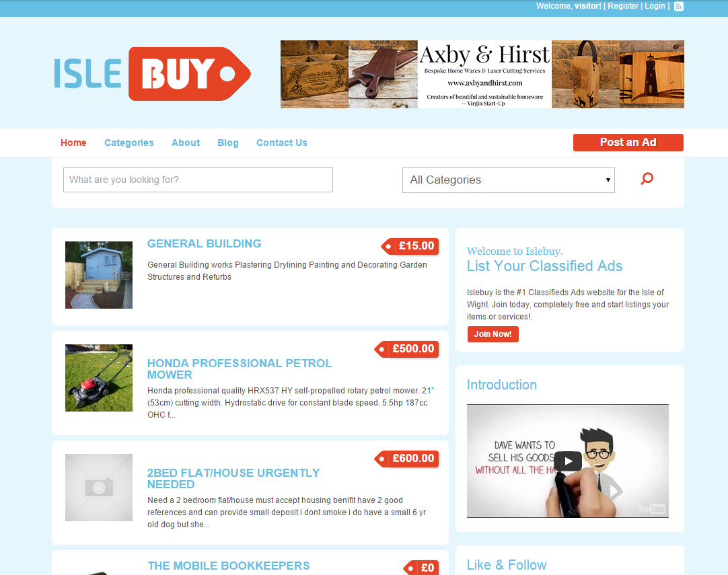
Task: Click the 'List Your Classified Ads' heading
Action: coord(544,266)
